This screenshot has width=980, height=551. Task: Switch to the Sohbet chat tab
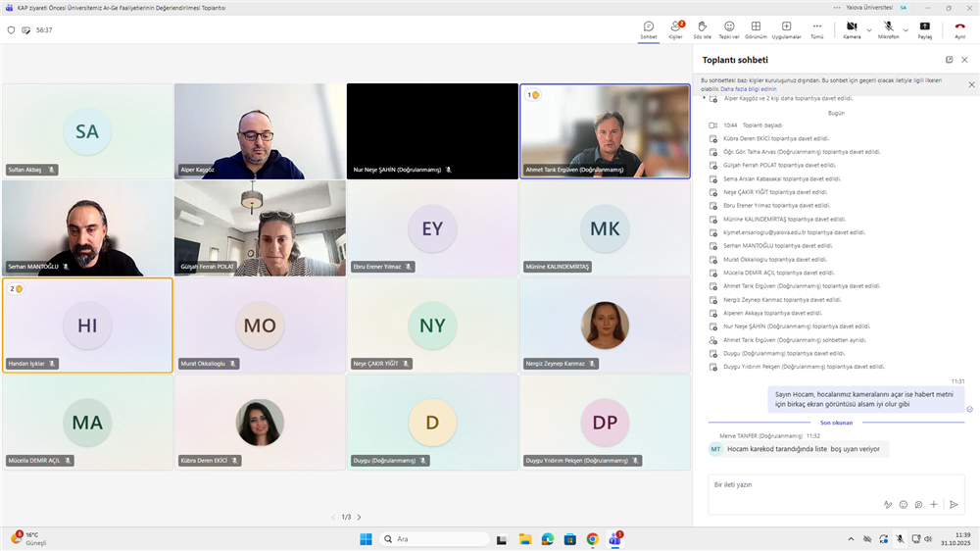(648, 28)
